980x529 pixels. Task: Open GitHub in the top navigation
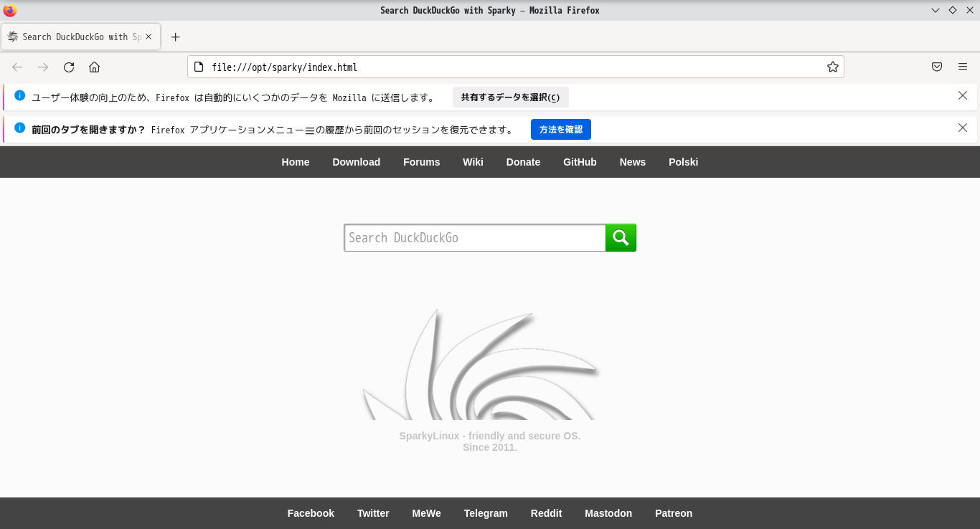(x=580, y=162)
